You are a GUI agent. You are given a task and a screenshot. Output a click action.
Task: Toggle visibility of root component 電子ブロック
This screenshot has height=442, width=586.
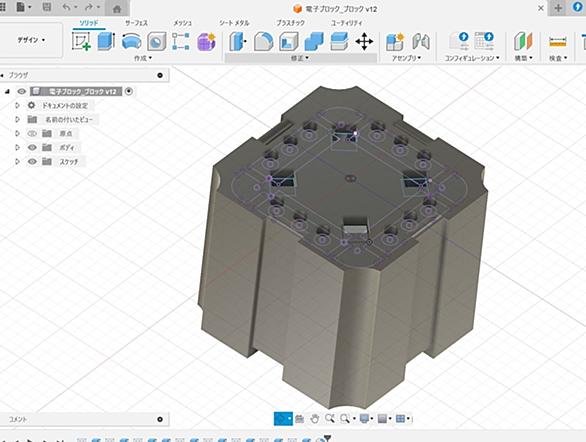[22, 92]
